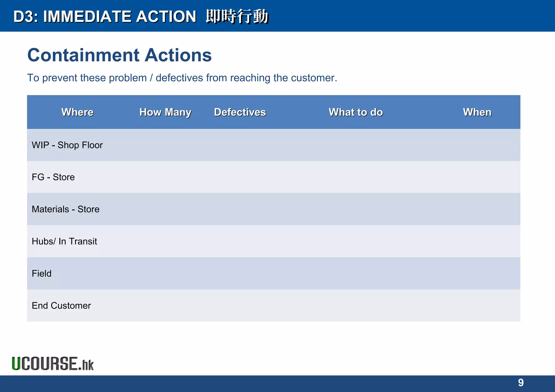Screen dimensions: 555x392
Task: Click the 'When' cell in the End Customer row
Action: 477,306
